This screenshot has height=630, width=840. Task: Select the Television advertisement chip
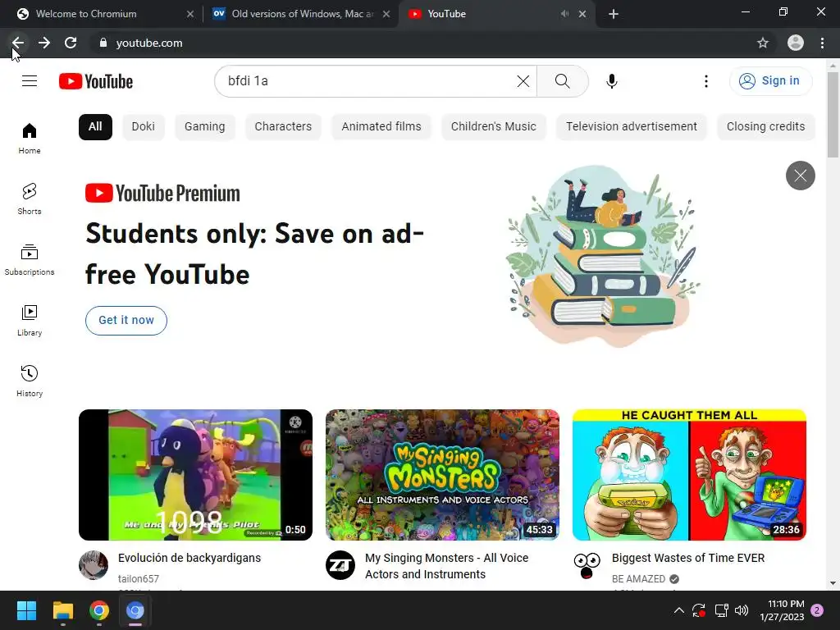click(x=632, y=127)
